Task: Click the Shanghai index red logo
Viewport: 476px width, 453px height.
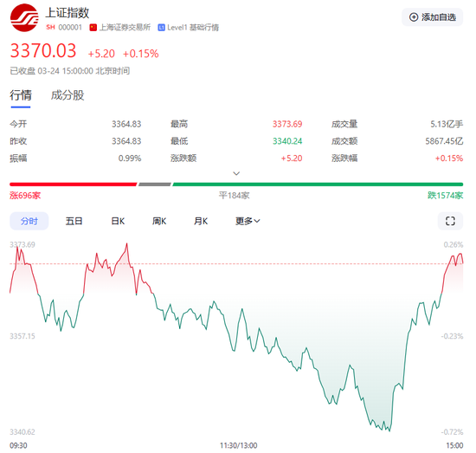Action: point(24,18)
